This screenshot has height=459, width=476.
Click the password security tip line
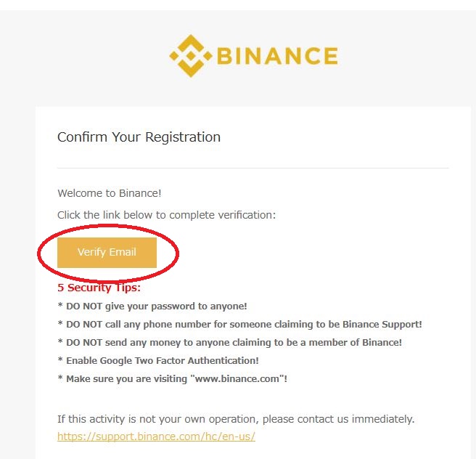pyautogui.click(x=152, y=306)
